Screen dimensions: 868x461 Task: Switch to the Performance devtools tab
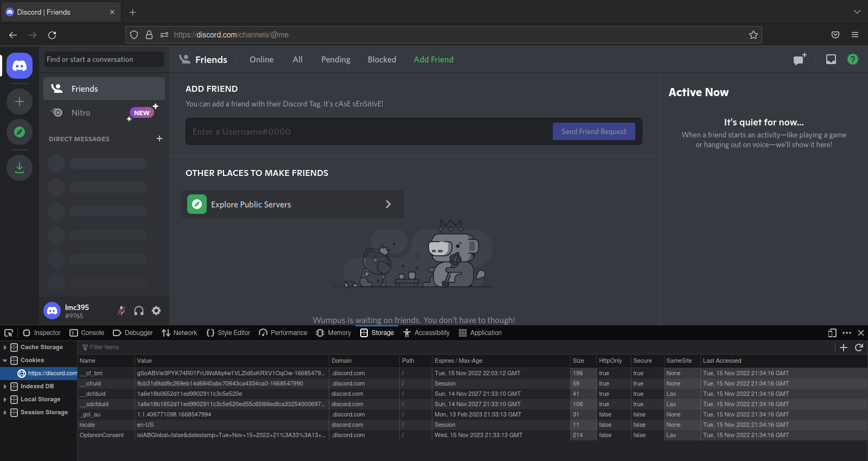pos(283,333)
